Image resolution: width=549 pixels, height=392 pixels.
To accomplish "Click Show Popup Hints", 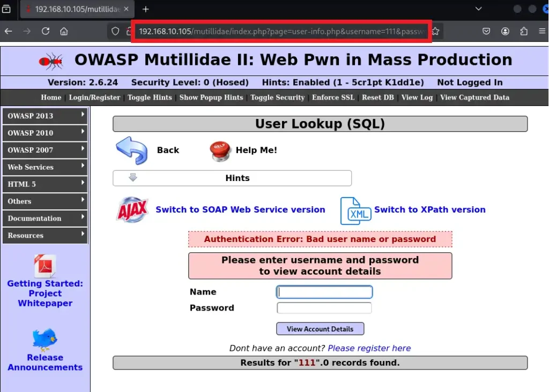I will click(211, 97).
